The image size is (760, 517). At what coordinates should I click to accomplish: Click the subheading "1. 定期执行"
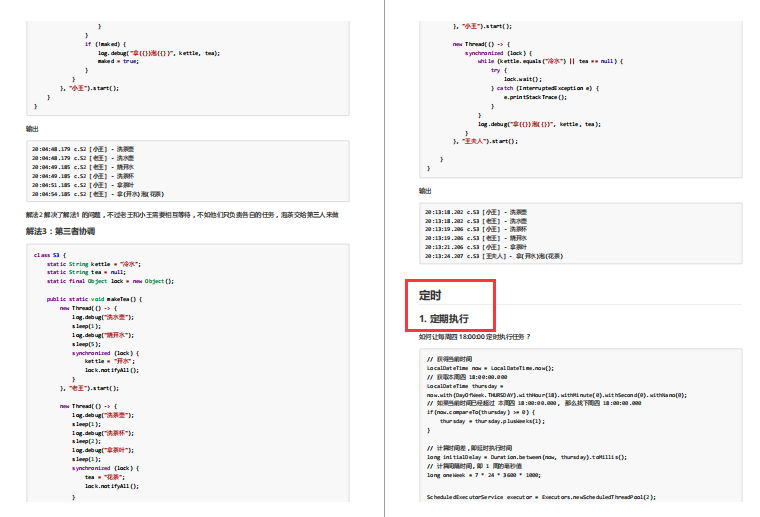click(x=443, y=318)
